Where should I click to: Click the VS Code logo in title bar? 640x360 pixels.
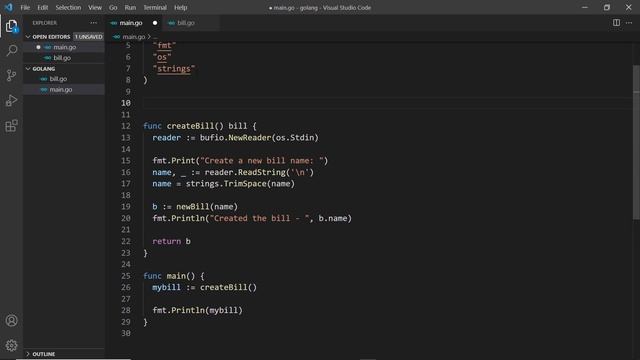[x=9, y=7]
